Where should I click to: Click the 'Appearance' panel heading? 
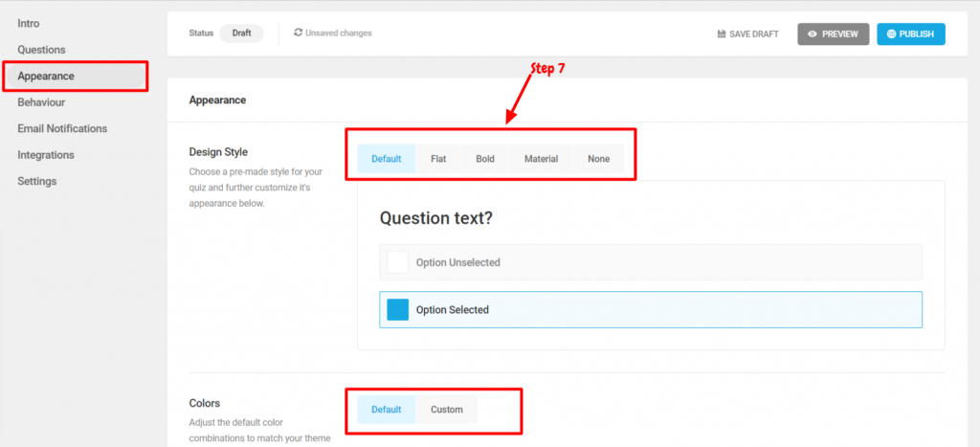click(x=217, y=101)
